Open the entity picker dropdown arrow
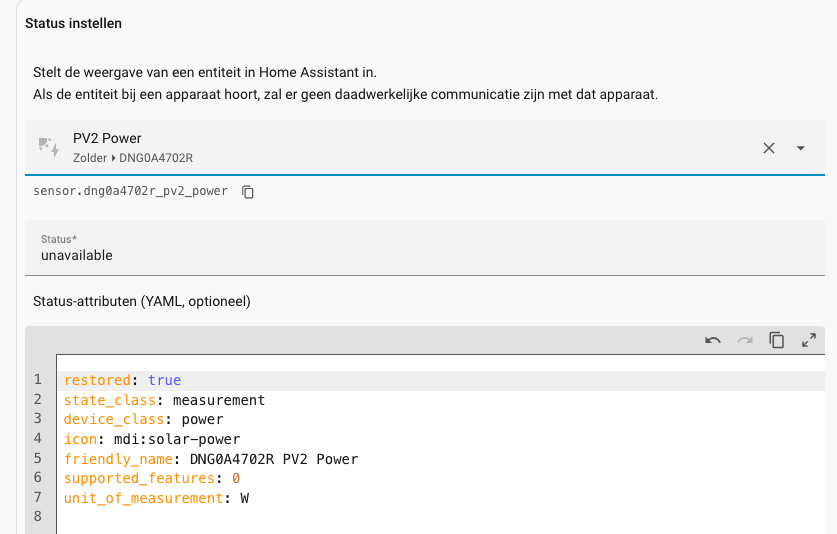Image resolution: width=837 pixels, height=534 pixels. click(801, 148)
